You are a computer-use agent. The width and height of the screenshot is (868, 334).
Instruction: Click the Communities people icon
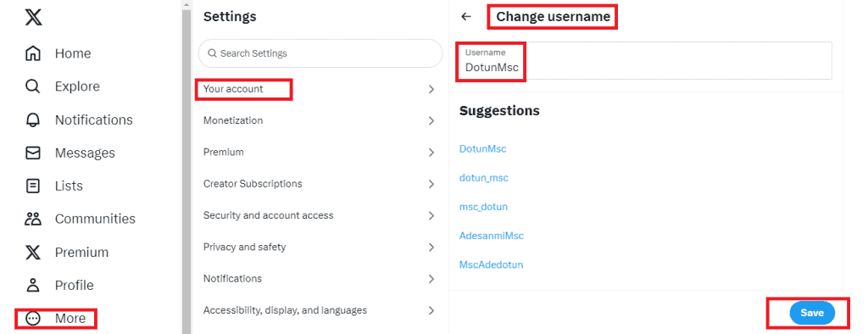[33, 219]
